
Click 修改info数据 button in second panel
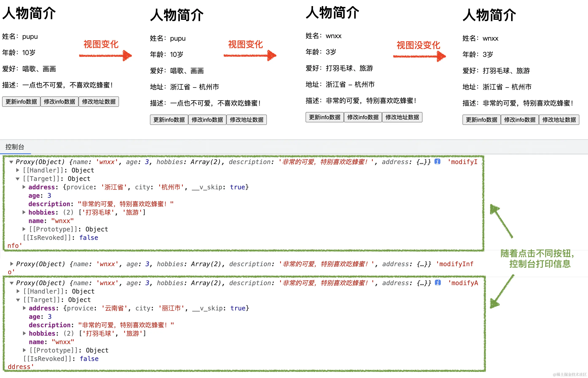point(207,120)
